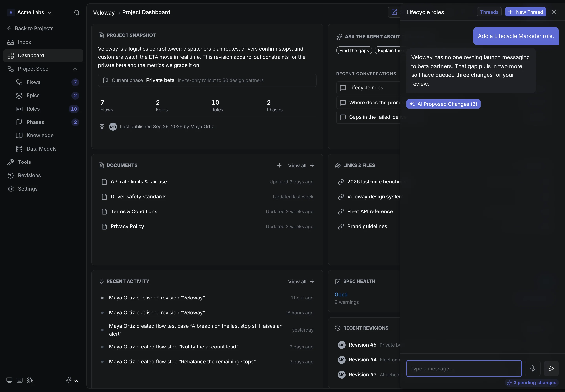Open the Inbox from the sidebar
Image resolution: width=565 pixels, height=392 pixels.
(43, 42)
